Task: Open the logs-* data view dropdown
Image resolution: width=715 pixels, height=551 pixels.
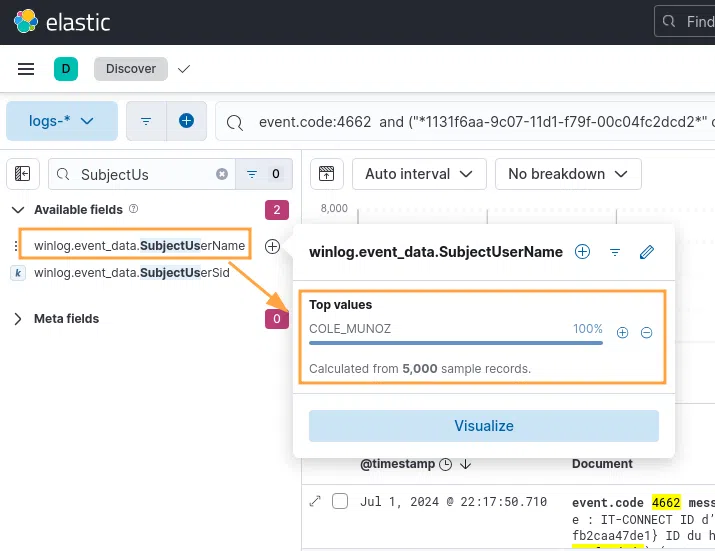Action: coord(62,121)
